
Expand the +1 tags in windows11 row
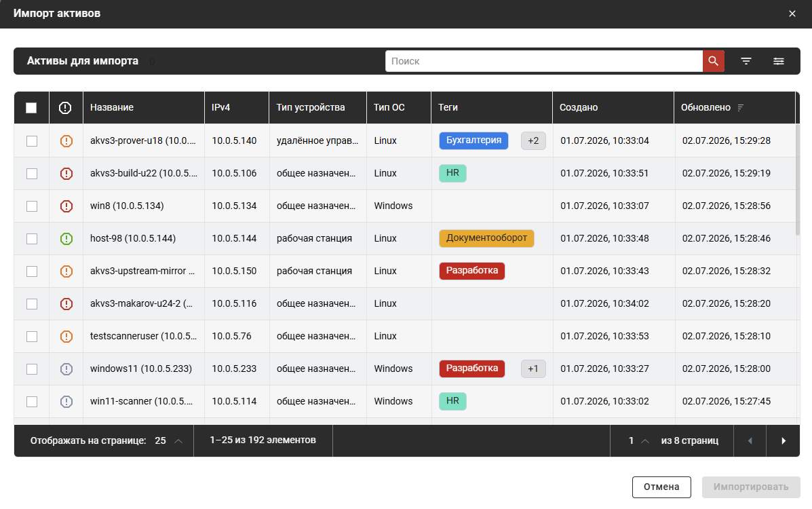[533, 369]
